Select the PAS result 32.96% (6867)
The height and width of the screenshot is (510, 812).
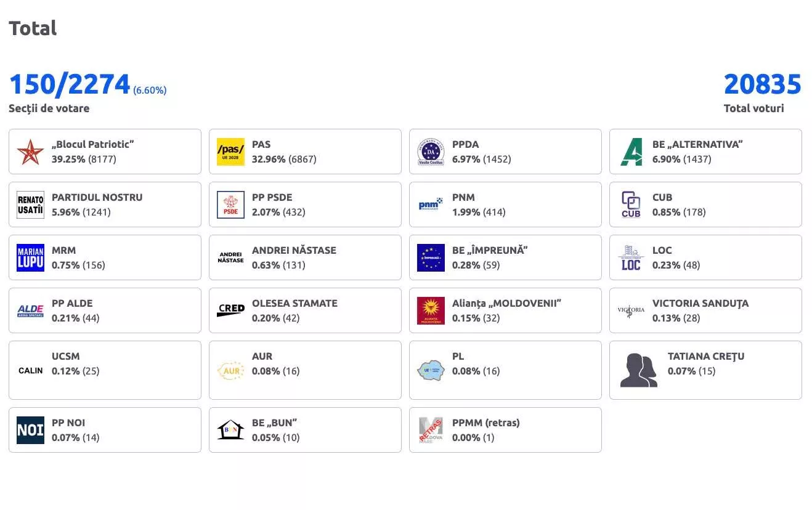point(284,159)
